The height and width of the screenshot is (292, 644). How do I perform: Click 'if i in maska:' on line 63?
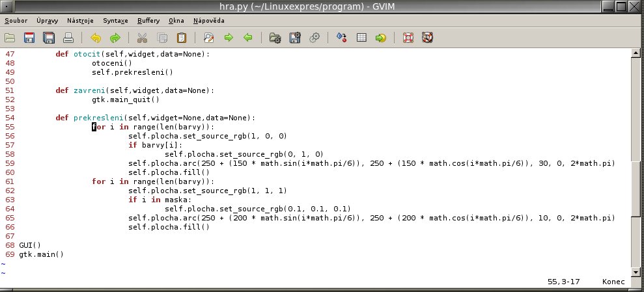point(160,199)
